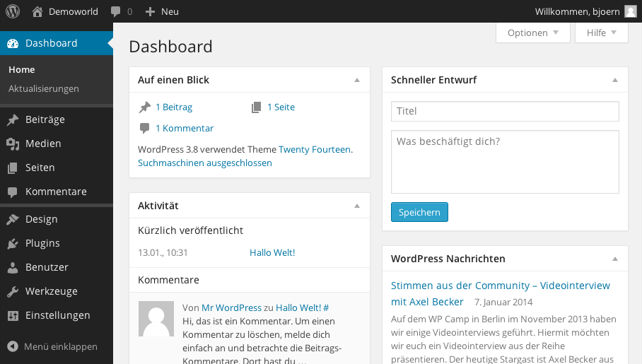
Task: Expand the Hilfe dropdown tab
Action: pyautogui.click(x=602, y=33)
